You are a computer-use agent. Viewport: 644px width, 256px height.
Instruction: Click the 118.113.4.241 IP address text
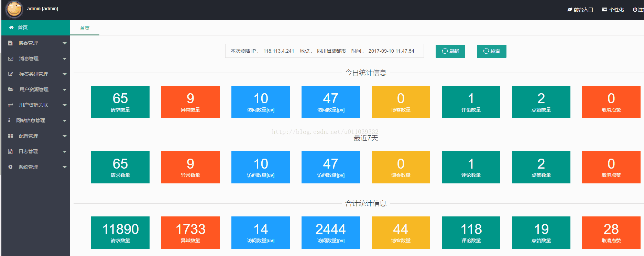[279, 51]
